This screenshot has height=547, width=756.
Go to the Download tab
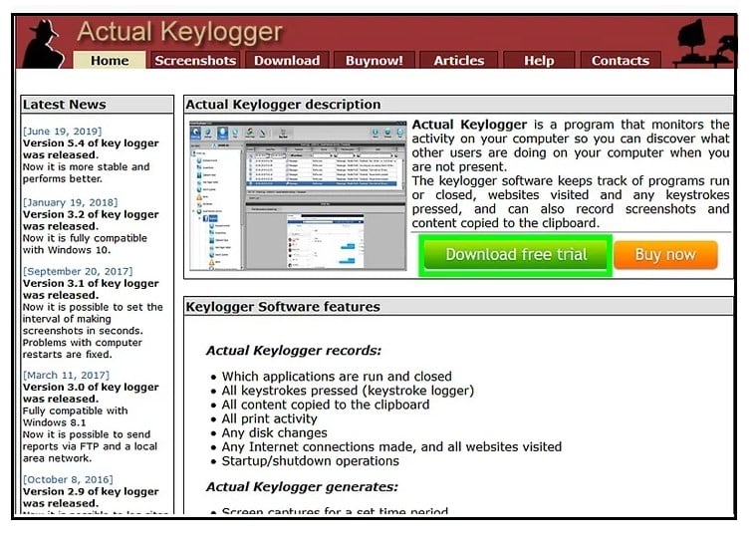coord(287,61)
